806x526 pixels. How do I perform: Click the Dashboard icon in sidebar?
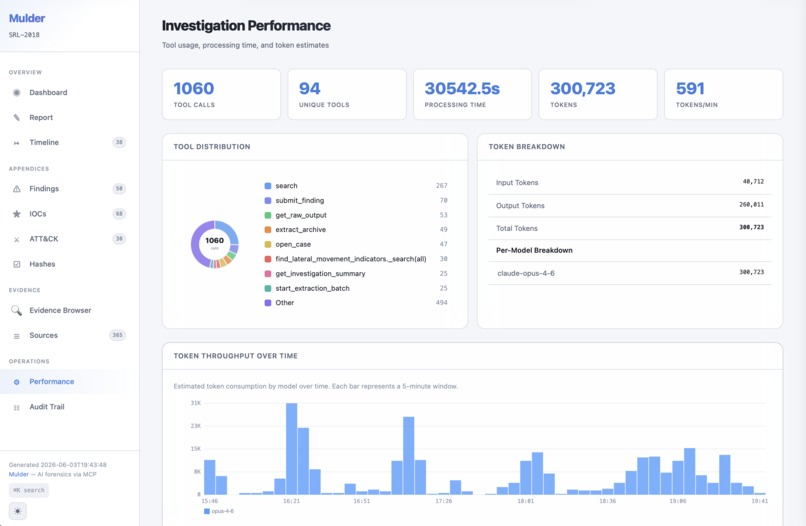click(x=16, y=93)
